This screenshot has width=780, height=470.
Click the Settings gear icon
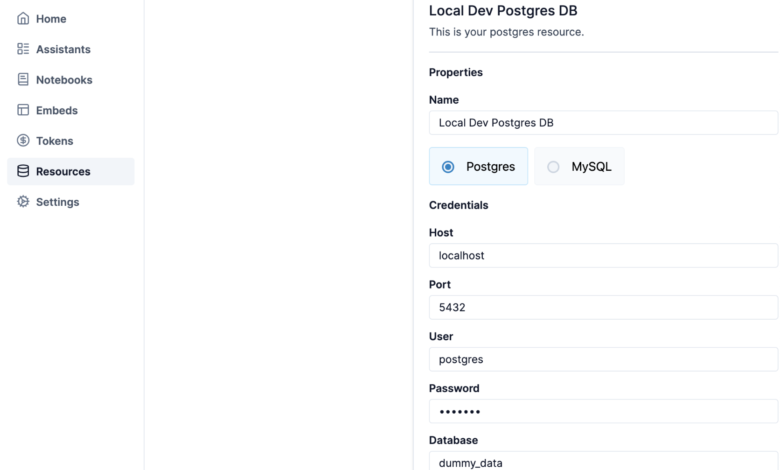coord(23,201)
